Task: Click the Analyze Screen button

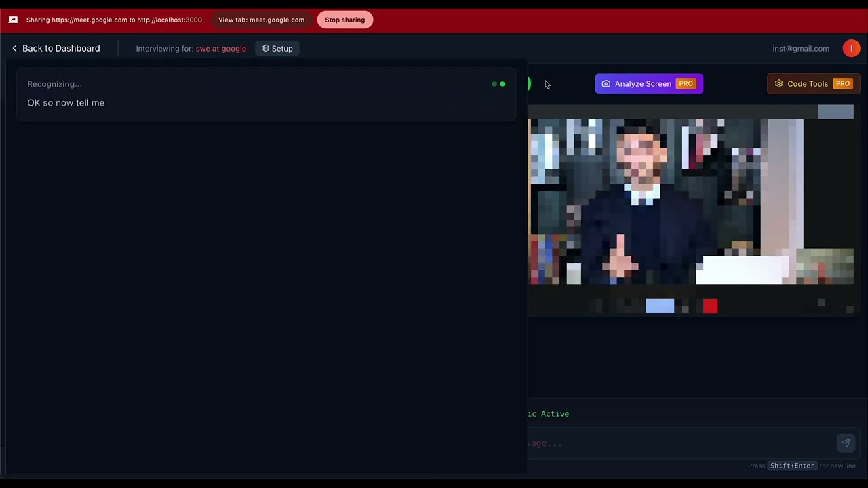Action: (649, 83)
